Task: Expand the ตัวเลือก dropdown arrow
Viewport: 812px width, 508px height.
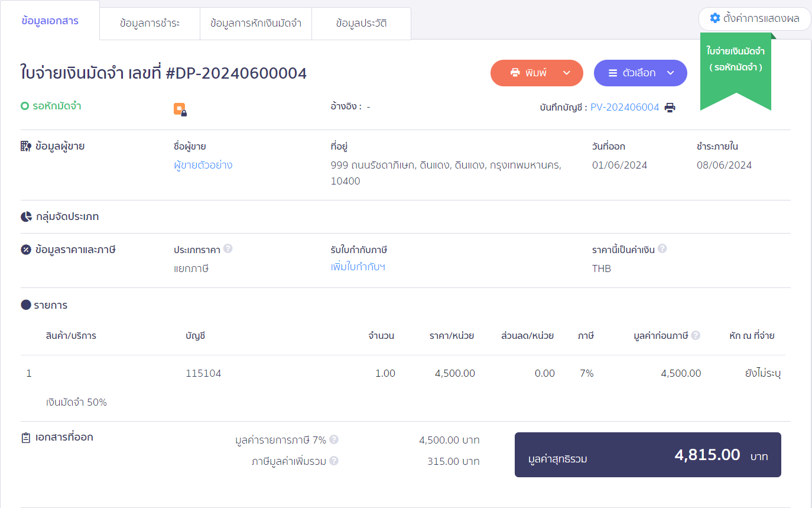Action: tap(670, 73)
